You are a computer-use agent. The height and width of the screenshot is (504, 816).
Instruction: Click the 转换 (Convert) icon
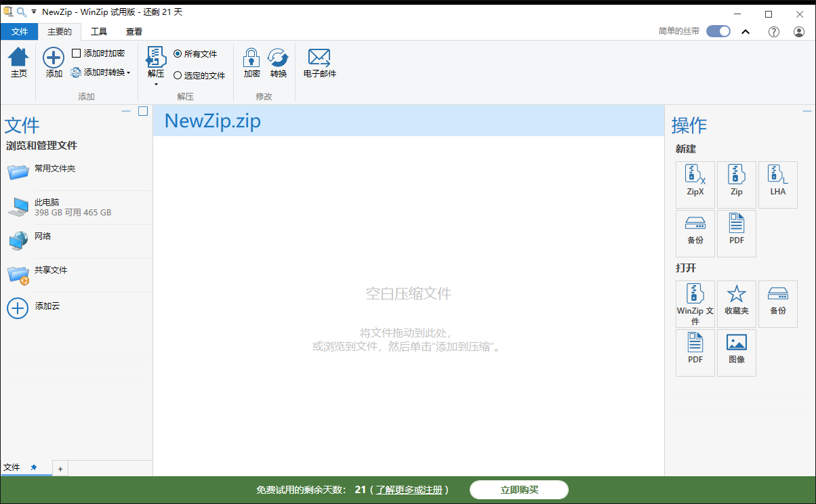click(278, 62)
